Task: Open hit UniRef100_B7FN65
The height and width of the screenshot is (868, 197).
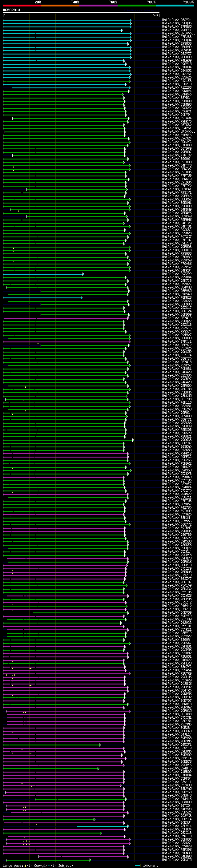Action: point(177,26)
